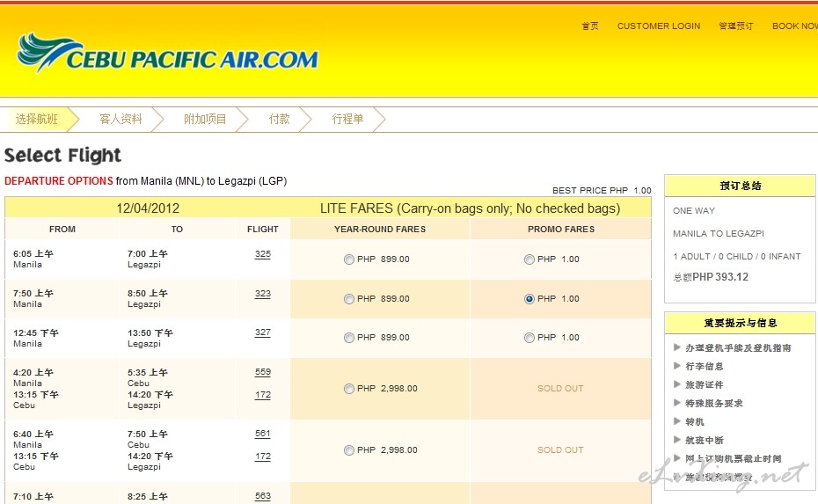This screenshot has height=504, width=818.
Task: Click the ONE WAY summary line
Action: [x=694, y=211]
